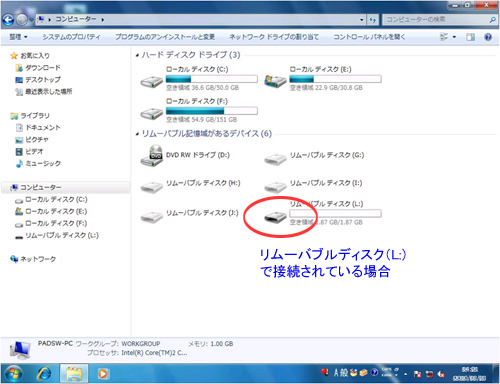Launch Windows Media Player from taskbar
The image size is (500, 384).
point(103,374)
